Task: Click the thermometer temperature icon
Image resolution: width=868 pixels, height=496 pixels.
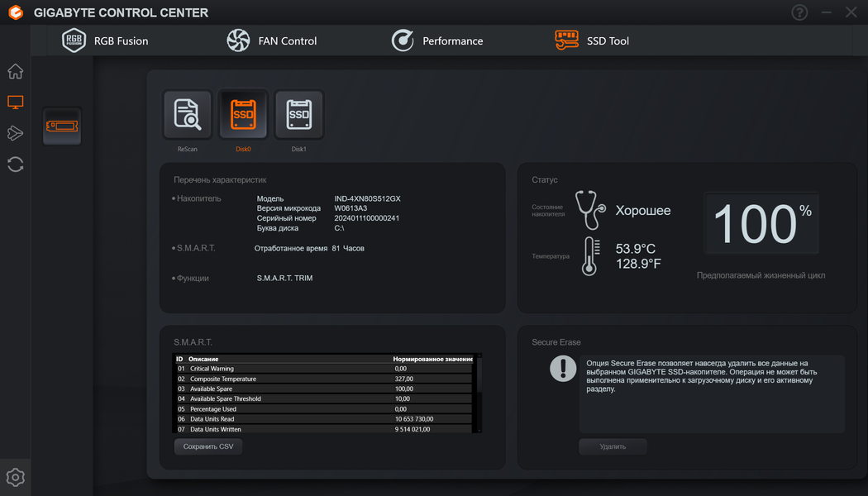Action: (x=591, y=255)
